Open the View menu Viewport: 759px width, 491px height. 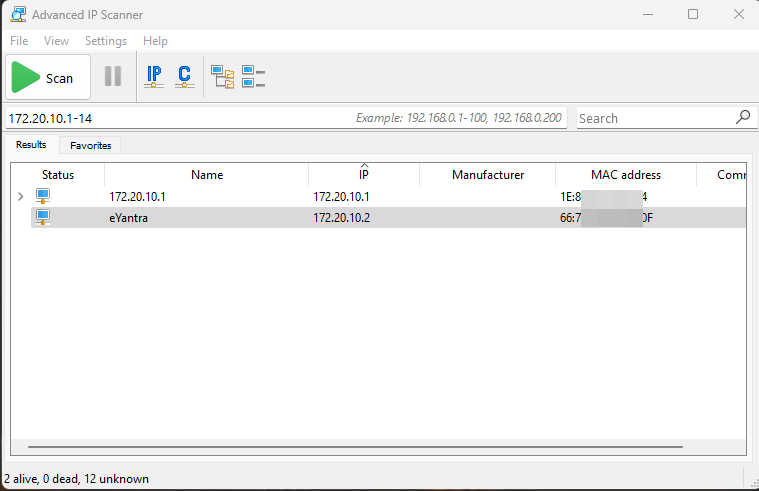(56, 41)
